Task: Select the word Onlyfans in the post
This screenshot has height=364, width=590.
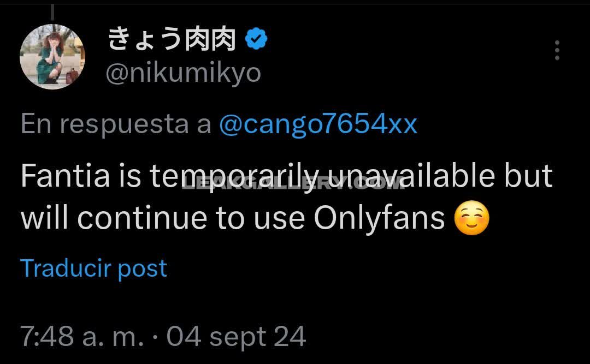Action: [379, 218]
